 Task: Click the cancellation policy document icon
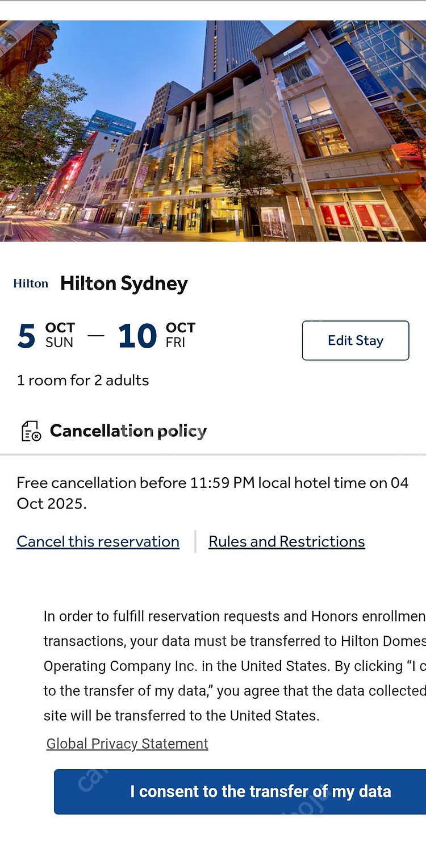tap(31, 431)
